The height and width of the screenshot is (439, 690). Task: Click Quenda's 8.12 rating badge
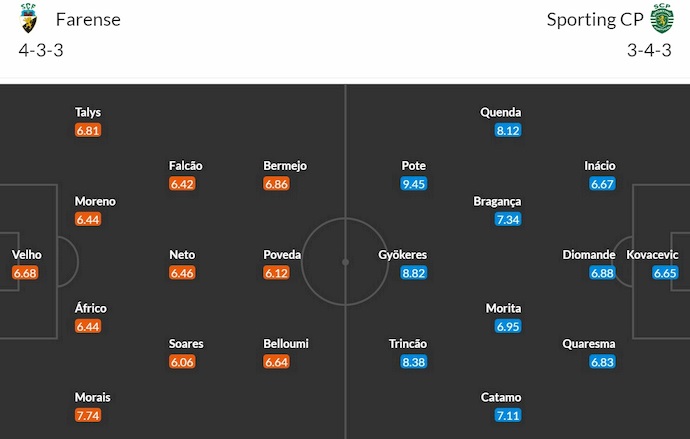(x=507, y=130)
